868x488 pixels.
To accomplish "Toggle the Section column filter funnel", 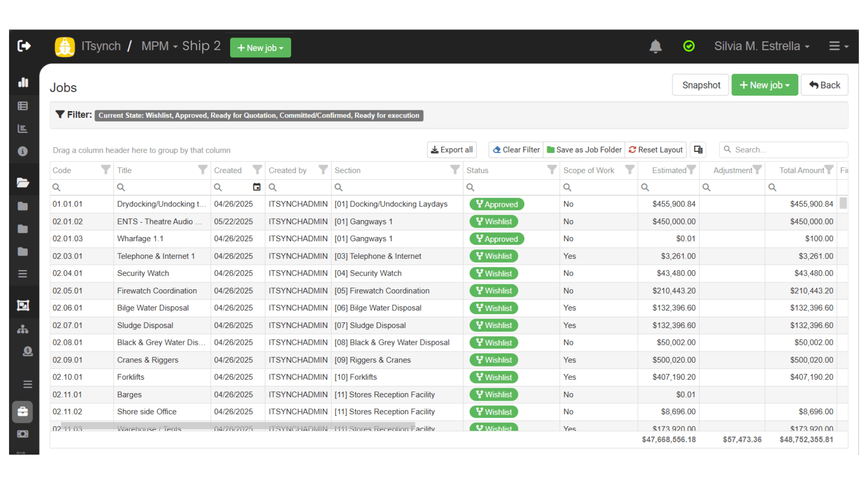I will tap(455, 170).
